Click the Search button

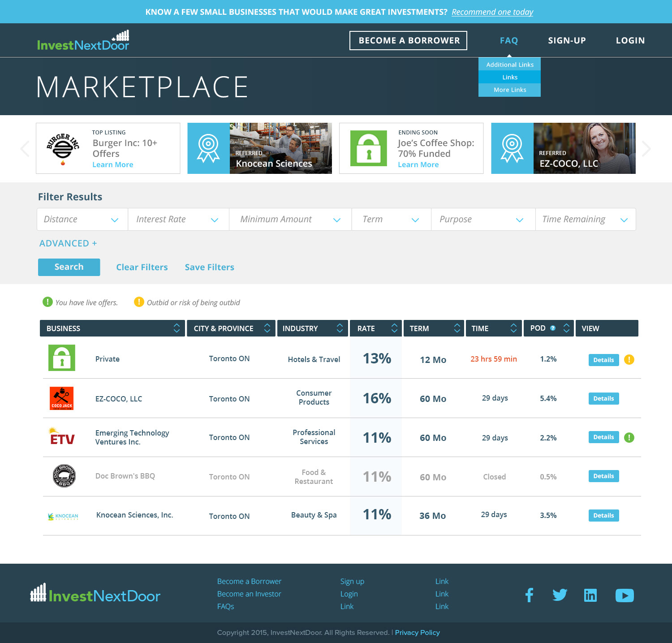[69, 267]
